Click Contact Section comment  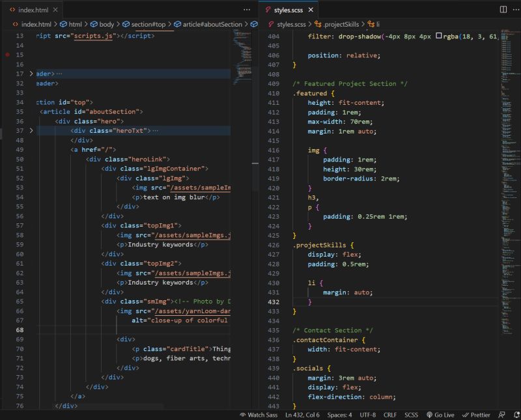333,330
